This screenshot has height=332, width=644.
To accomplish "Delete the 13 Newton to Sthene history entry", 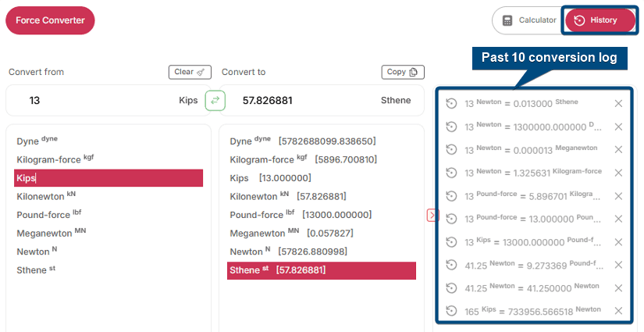I will pyautogui.click(x=618, y=104).
